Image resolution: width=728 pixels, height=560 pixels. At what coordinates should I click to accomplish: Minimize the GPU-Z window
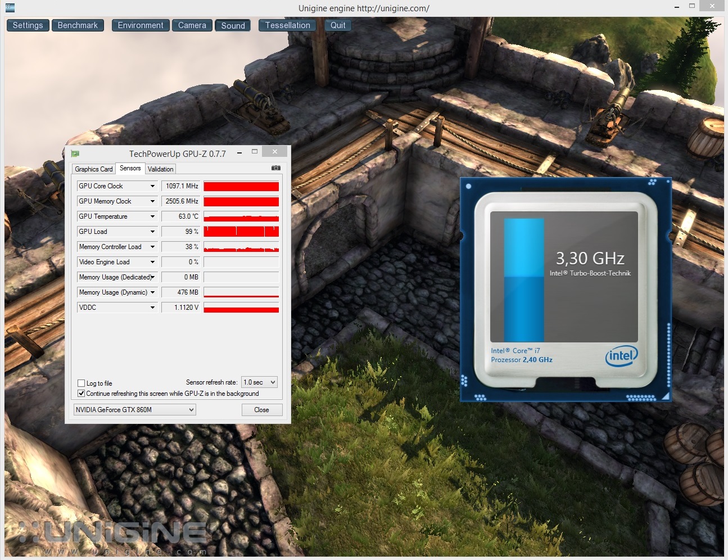pyautogui.click(x=240, y=152)
